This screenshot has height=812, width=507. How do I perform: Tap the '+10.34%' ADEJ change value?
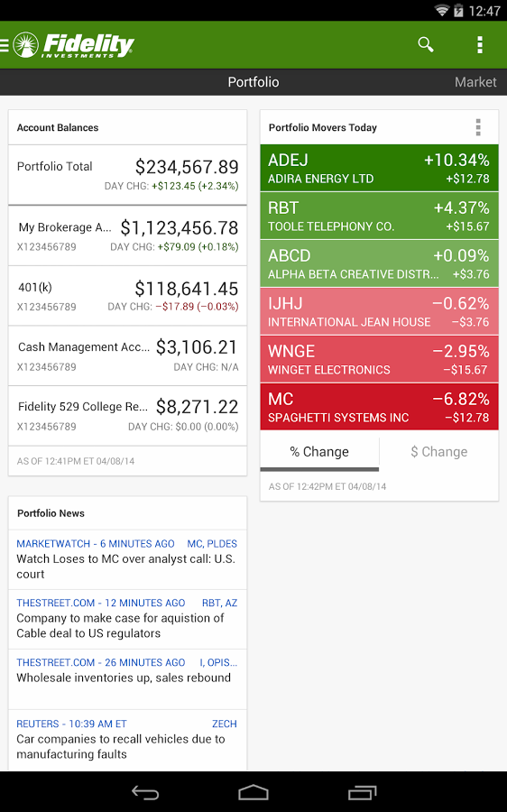456,160
